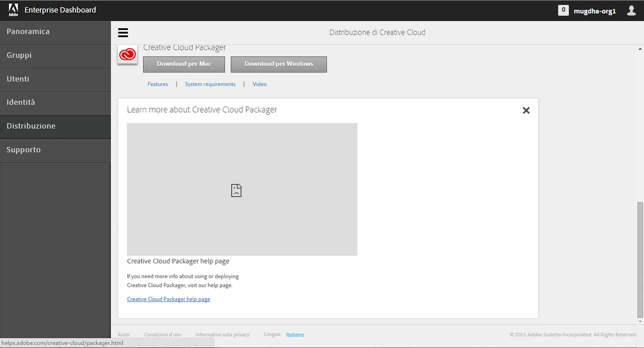Screen dimensions: 644x348
Task: Click the Adobe logo icon
Action: tap(13, 10)
